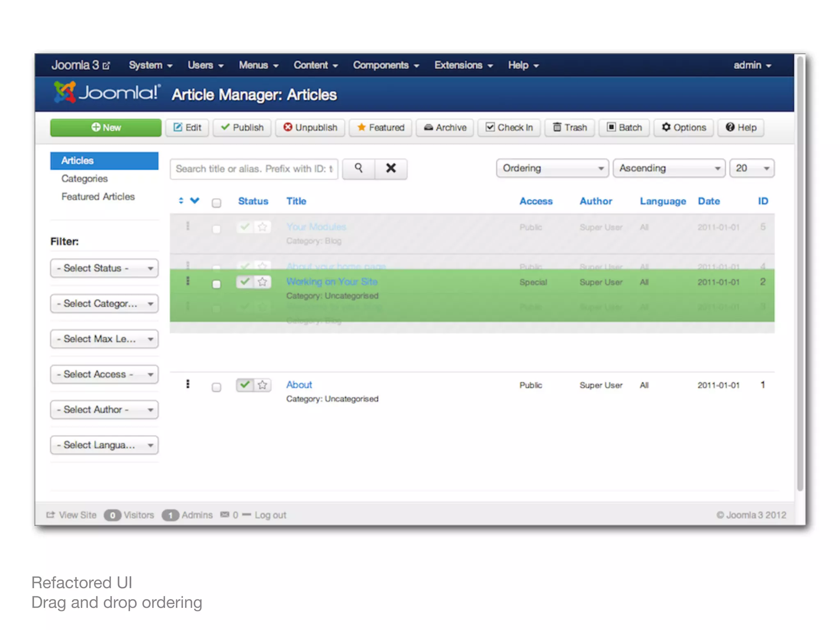This screenshot has height=630, width=840.
Task: Open the Help menu in top navigation
Action: click(523, 65)
